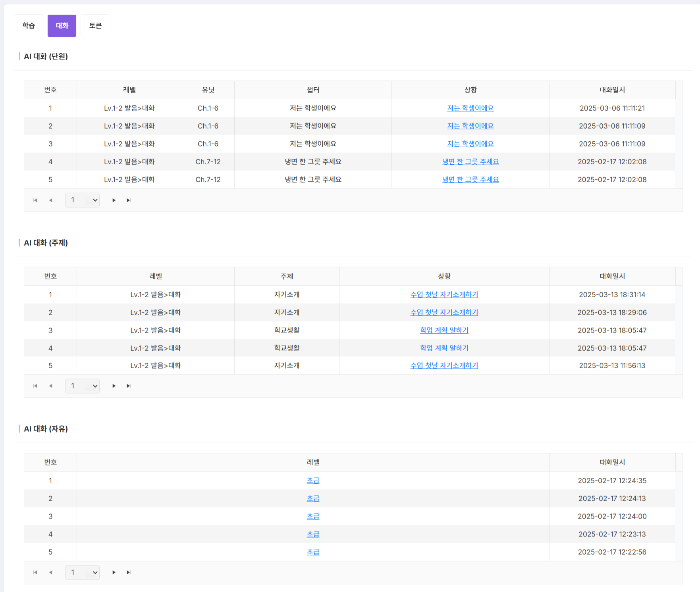Open 저는 학생이에요 link in 단원 row 3

coord(471,144)
